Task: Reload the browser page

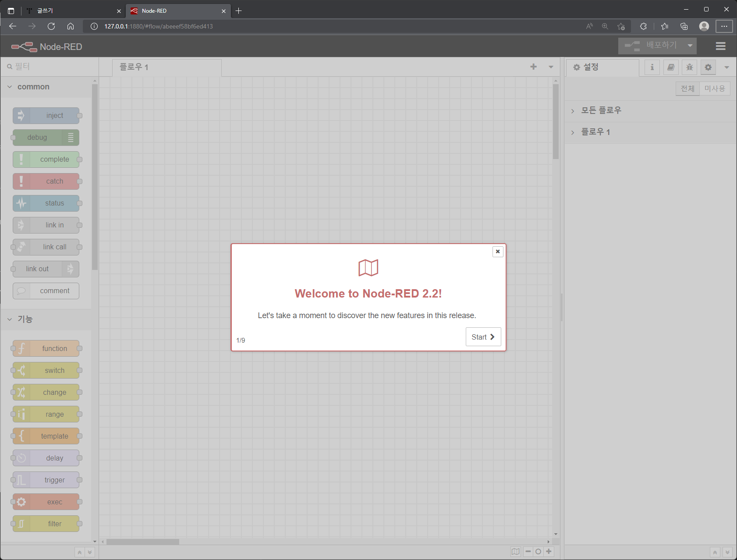Action: click(x=51, y=26)
